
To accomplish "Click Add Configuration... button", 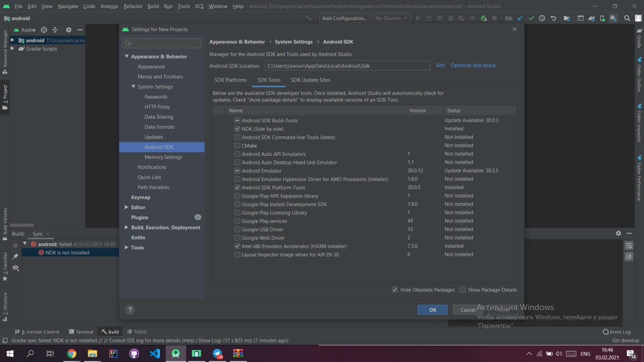I will (x=345, y=18).
